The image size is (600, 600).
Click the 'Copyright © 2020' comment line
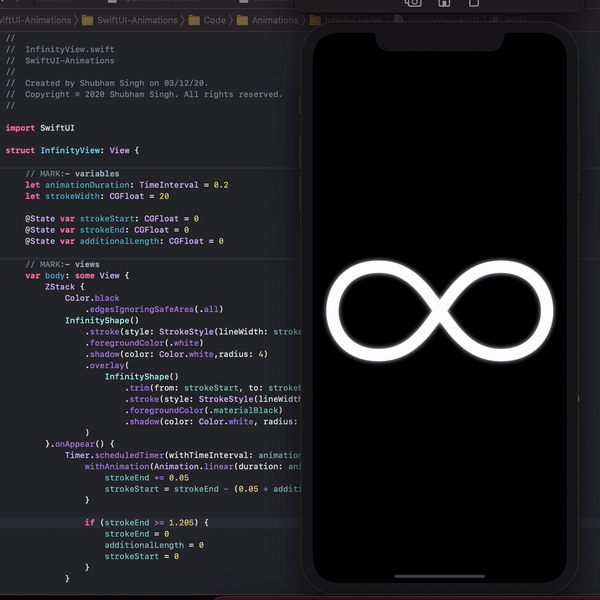(x=144, y=94)
